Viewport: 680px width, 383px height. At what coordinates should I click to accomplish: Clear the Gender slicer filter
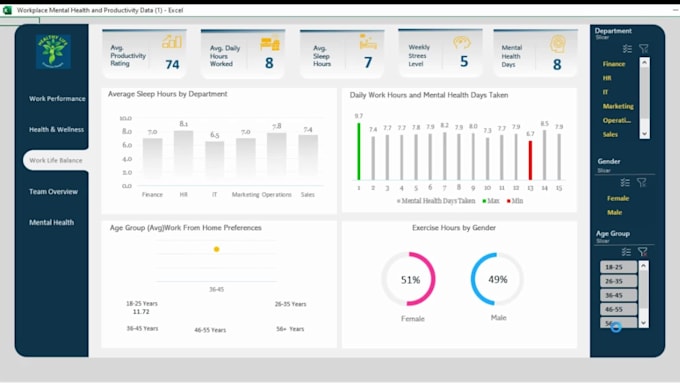pyautogui.click(x=641, y=183)
